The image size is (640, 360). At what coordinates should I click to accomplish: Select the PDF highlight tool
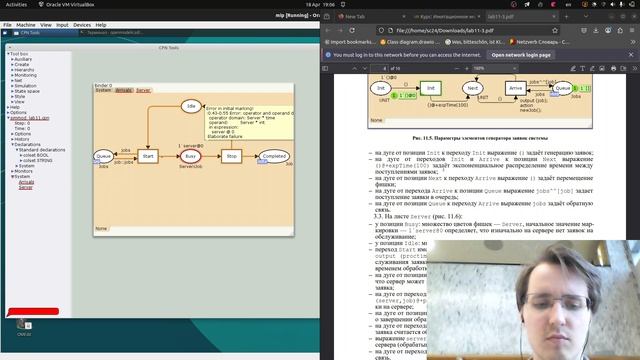click(573, 68)
